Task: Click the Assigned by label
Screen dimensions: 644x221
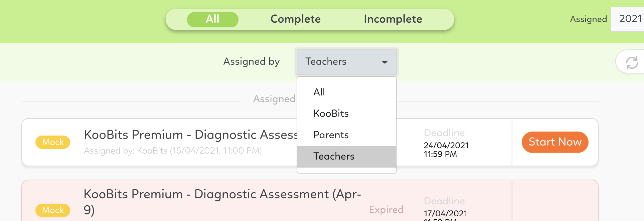Action: point(252,62)
